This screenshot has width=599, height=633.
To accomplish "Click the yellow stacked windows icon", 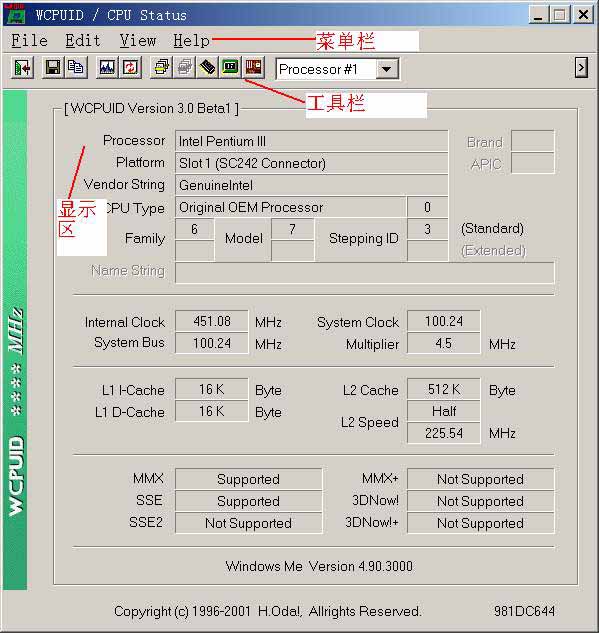I will [x=161, y=67].
